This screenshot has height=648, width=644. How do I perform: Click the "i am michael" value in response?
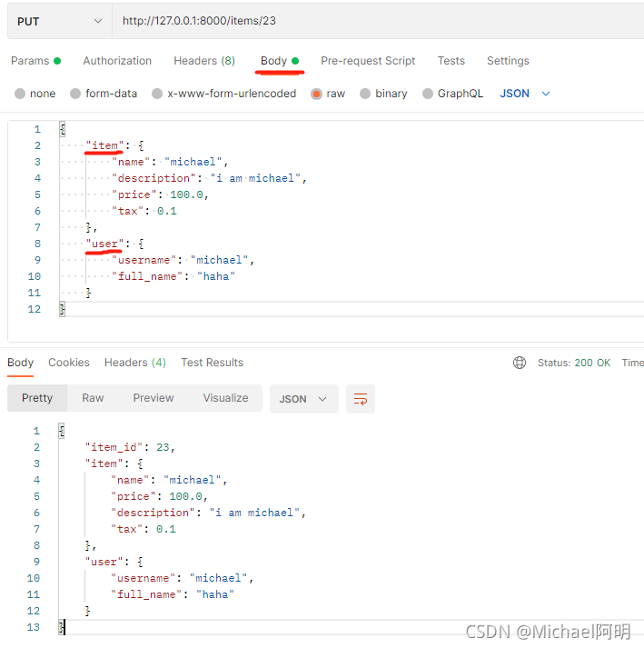(255, 513)
